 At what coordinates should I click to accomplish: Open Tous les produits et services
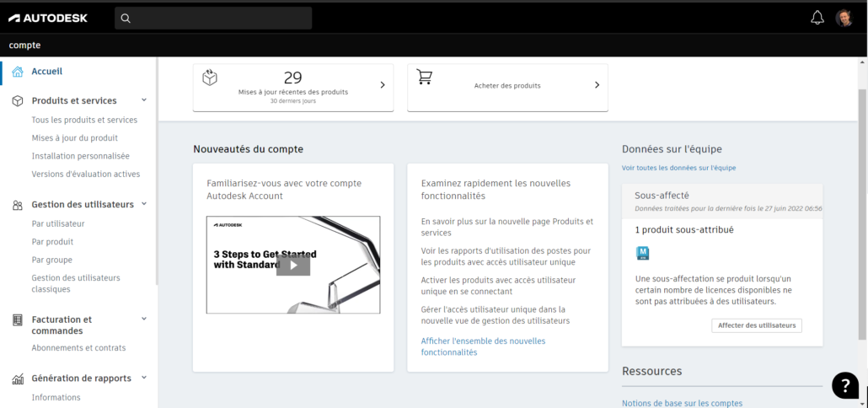85,121
